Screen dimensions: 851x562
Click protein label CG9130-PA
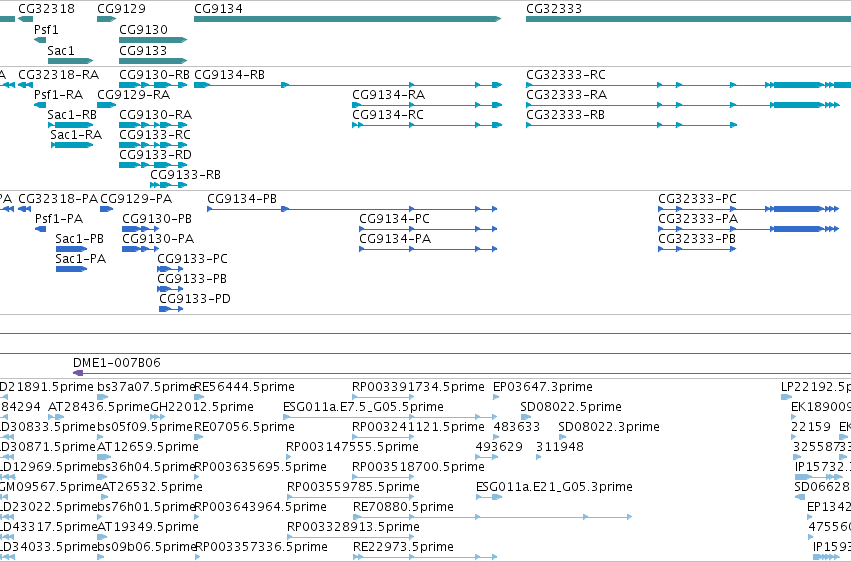158,239
